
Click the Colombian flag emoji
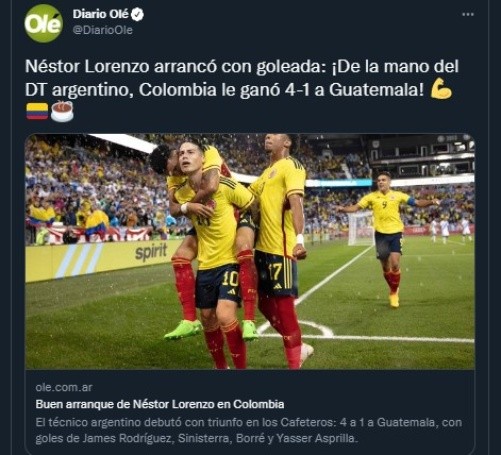(x=37, y=111)
